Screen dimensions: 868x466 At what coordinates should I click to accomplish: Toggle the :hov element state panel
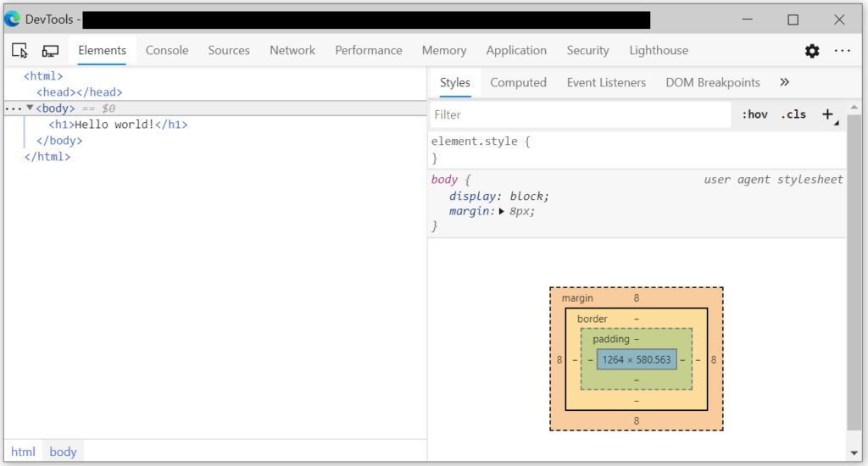tap(754, 114)
